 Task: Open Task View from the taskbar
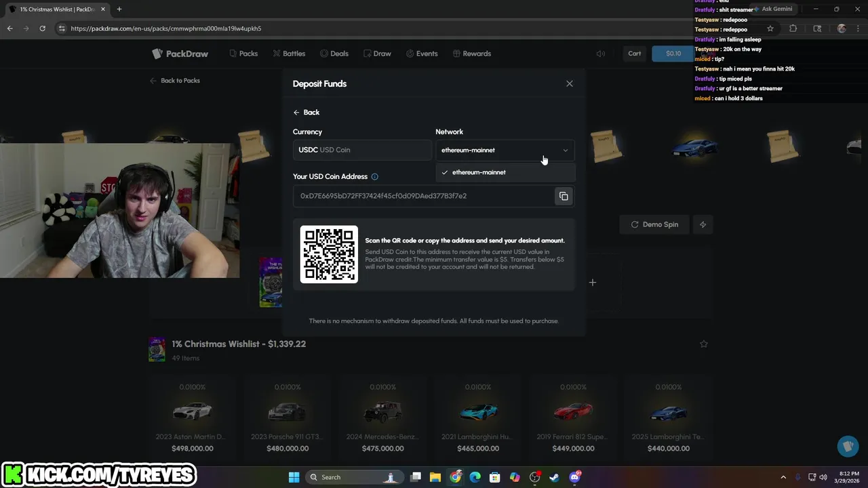coord(416,477)
